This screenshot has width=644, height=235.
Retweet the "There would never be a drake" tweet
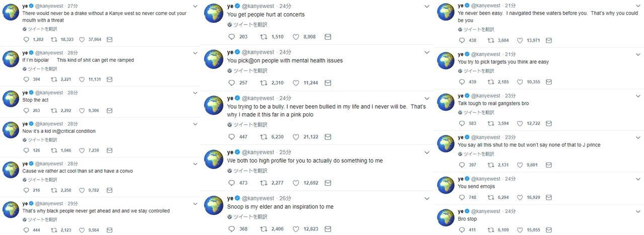click(x=54, y=39)
